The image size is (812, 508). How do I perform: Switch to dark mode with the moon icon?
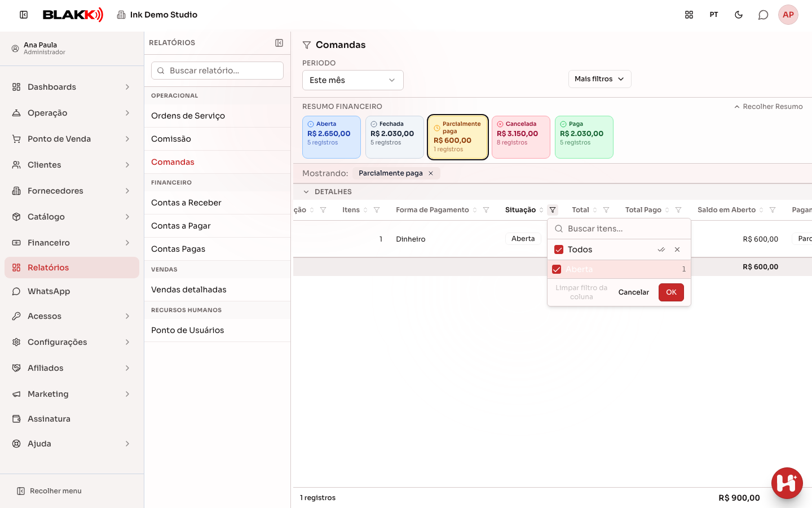point(739,15)
